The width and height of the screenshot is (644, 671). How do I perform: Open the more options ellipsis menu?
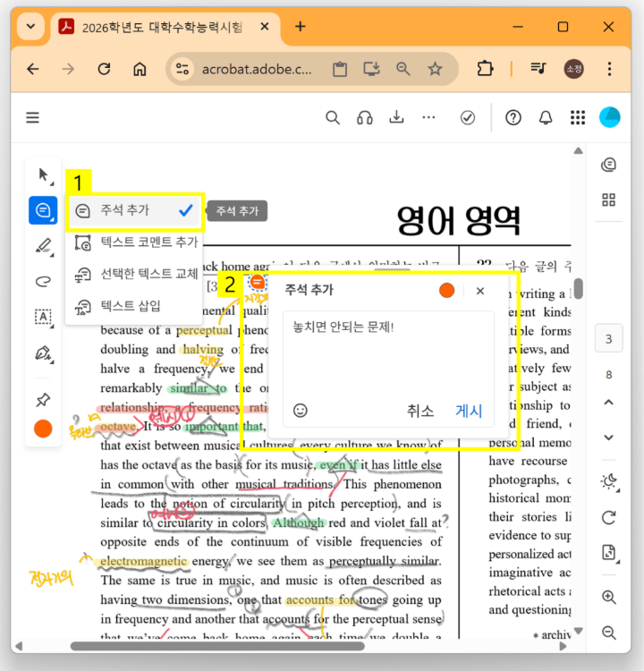tap(428, 117)
